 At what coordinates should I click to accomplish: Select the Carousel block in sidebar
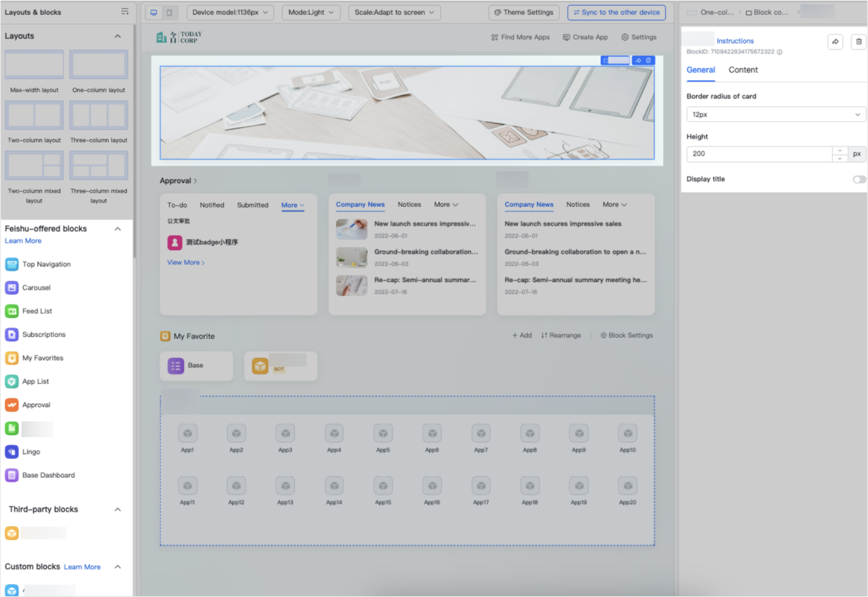tap(36, 287)
